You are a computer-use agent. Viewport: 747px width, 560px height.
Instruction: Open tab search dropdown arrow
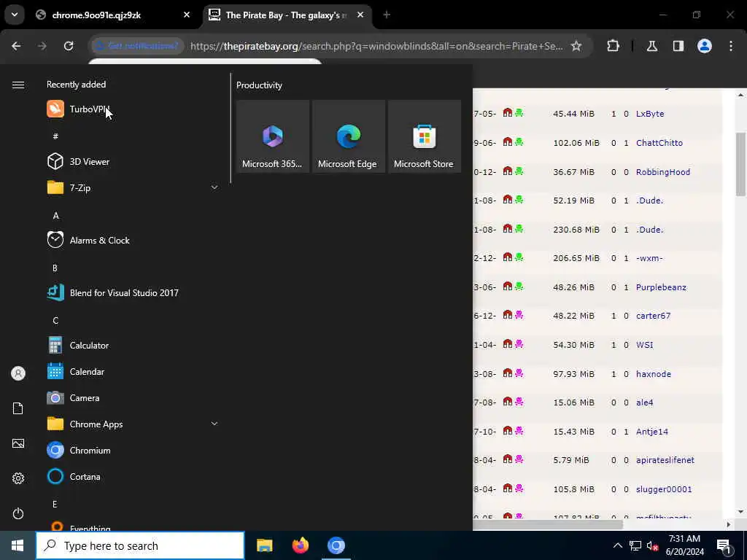pyautogui.click(x=15, y=15)
